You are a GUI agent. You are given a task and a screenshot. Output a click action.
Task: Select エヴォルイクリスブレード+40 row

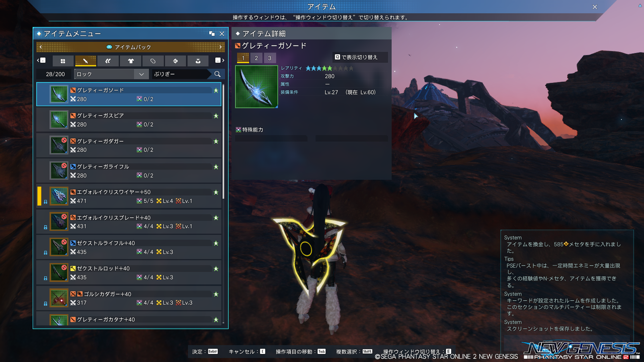pos(129,222)
